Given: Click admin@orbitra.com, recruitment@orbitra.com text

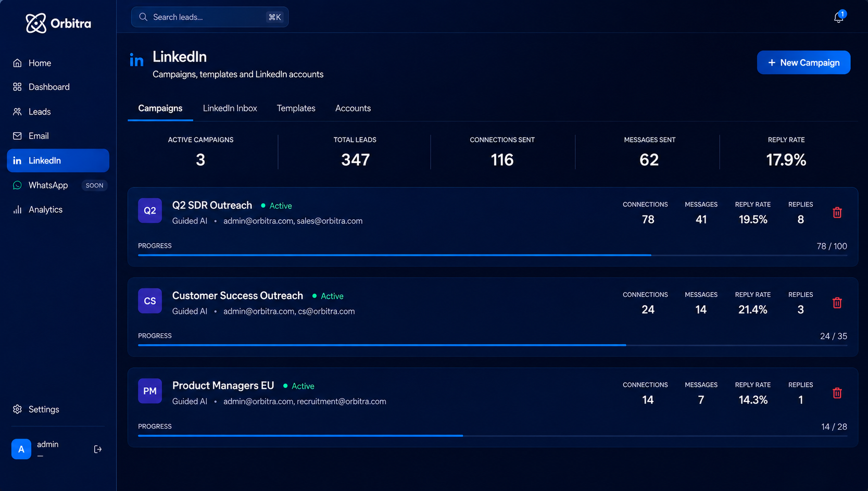Looking at the screenshot, I should click(305, 401).
